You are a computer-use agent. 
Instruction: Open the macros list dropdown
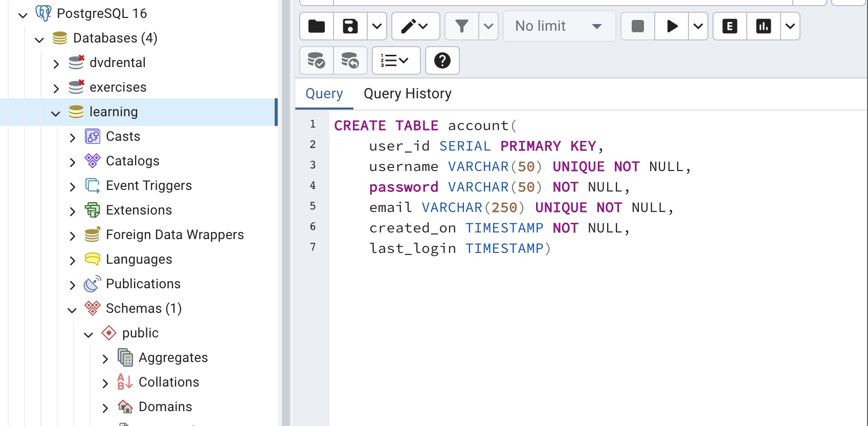click(x=396, y=60)
